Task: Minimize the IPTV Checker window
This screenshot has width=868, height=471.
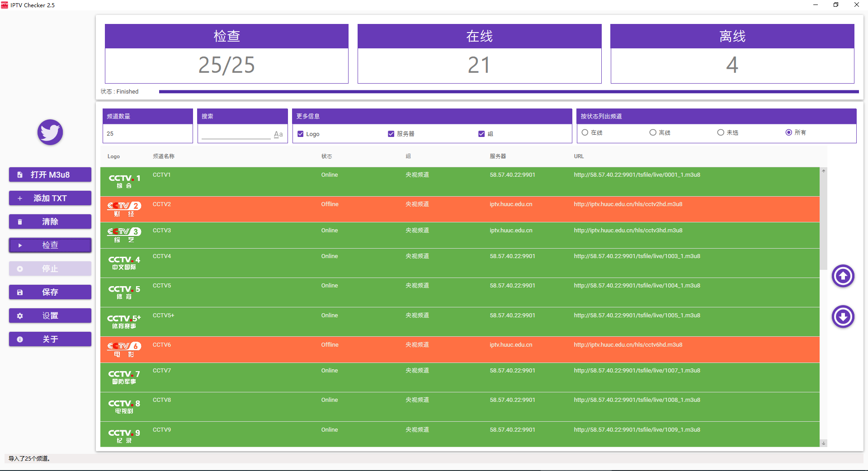Action: [816, 5]
